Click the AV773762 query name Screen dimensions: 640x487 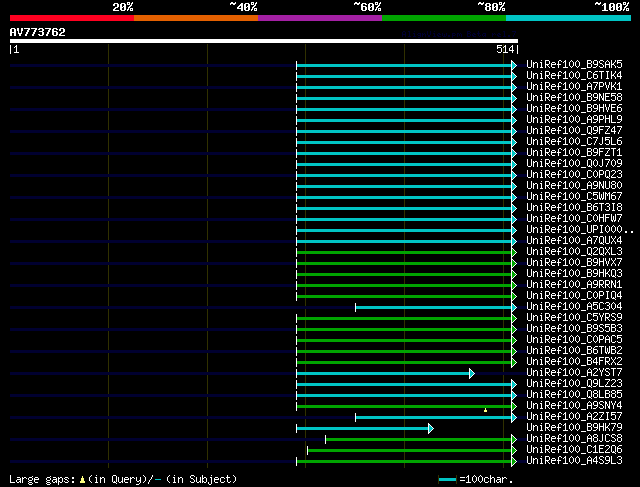tap(38, 32)
